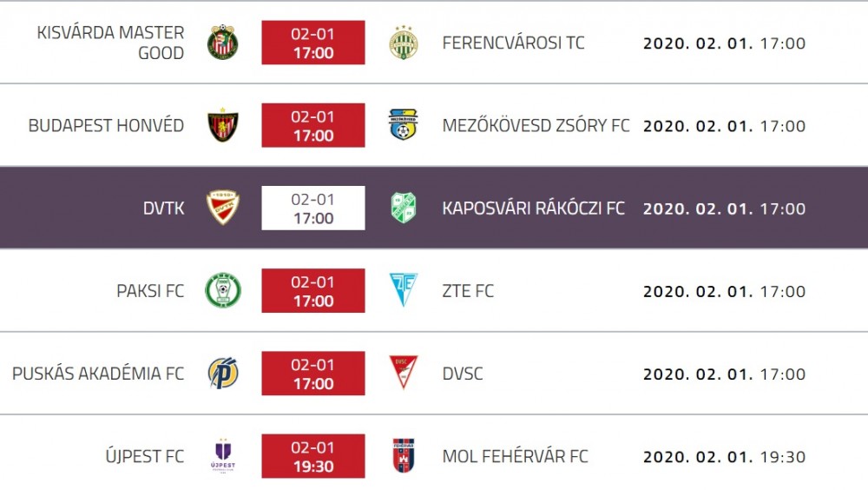Click the Kaposvári Rákóczi FC green crest
Viewport: 868px width, 490px height.
click(403, 208)
